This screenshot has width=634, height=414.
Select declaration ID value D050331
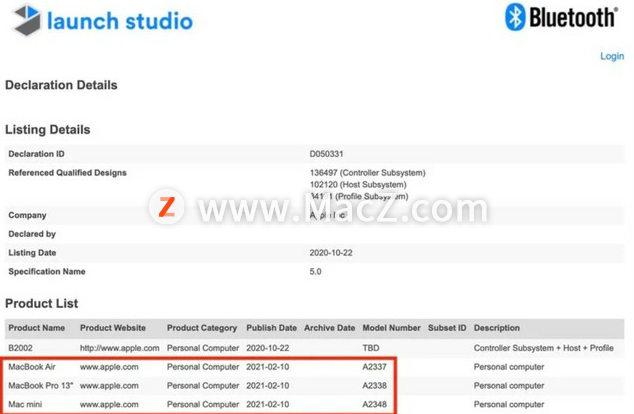[326, 154]
